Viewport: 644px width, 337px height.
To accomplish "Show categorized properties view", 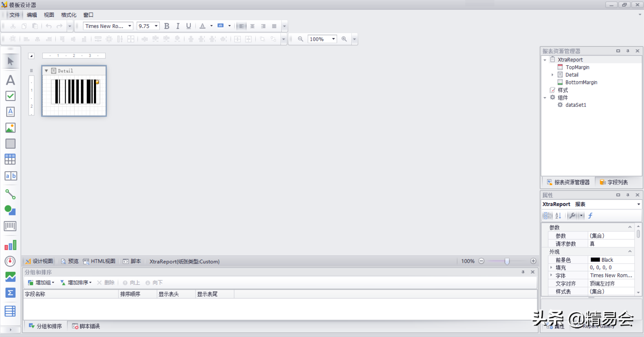I will click(x=547, y=216).
